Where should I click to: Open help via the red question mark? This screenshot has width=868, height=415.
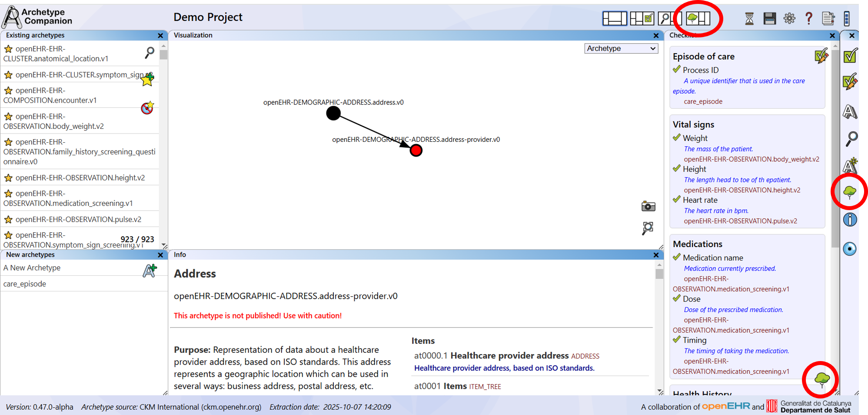click(x=808, y=18)
